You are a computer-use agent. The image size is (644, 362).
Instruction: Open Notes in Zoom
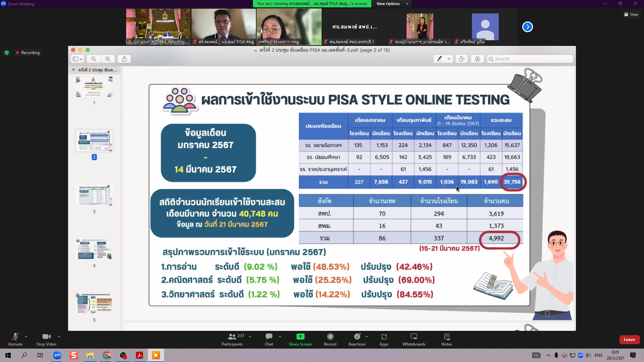click(x=446, y=339)
